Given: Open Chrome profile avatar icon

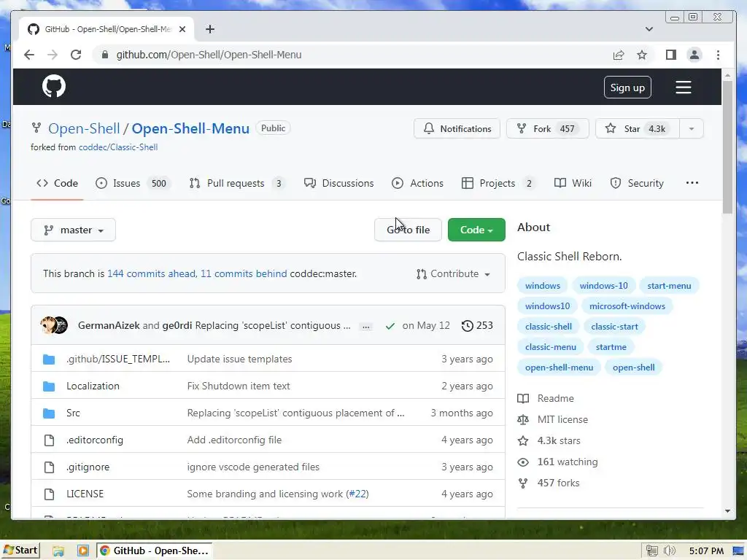Looking at the screenshot, I should point(694,55).
